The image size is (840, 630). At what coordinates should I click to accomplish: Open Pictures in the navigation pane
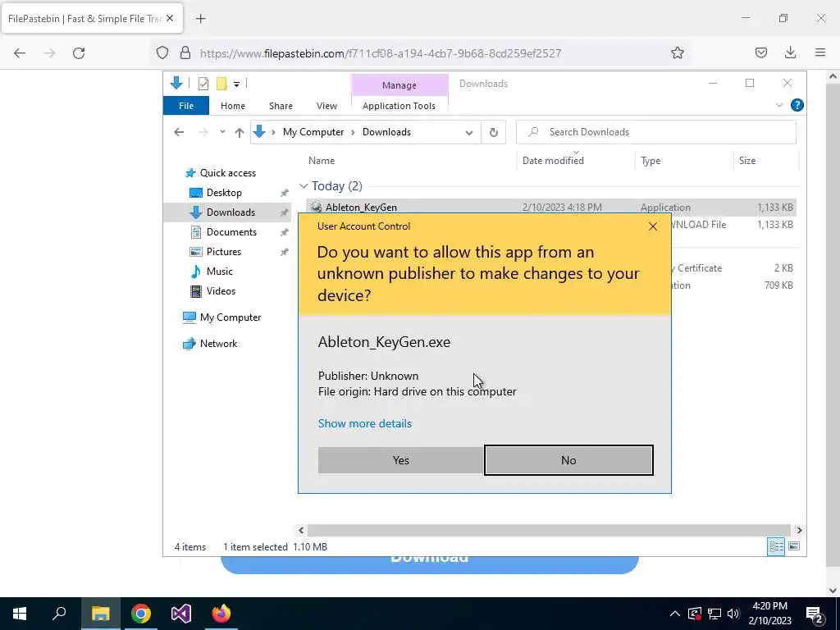[224, 252]
